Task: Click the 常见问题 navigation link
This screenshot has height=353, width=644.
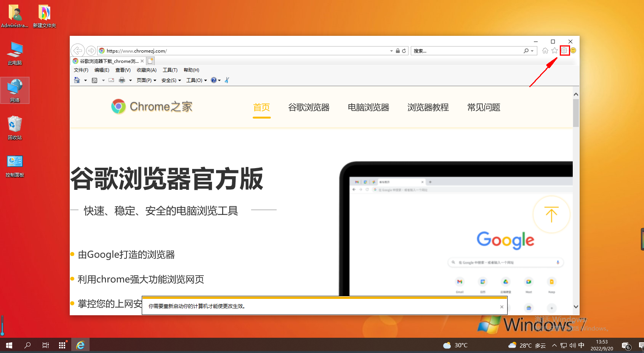Action: pos(483,108)
